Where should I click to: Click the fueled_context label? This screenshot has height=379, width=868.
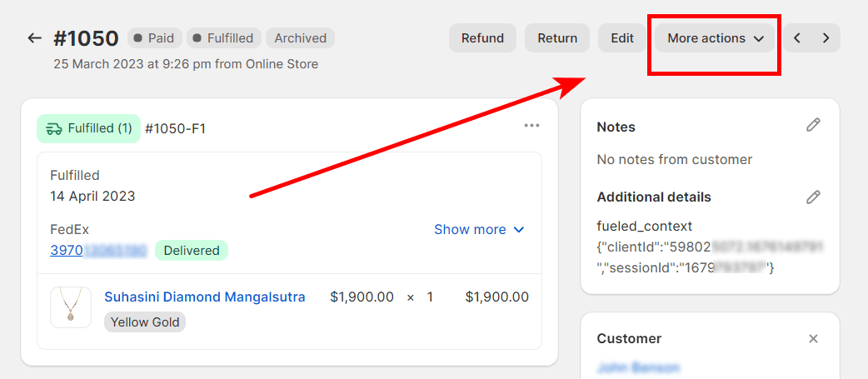tap(645, 227)
